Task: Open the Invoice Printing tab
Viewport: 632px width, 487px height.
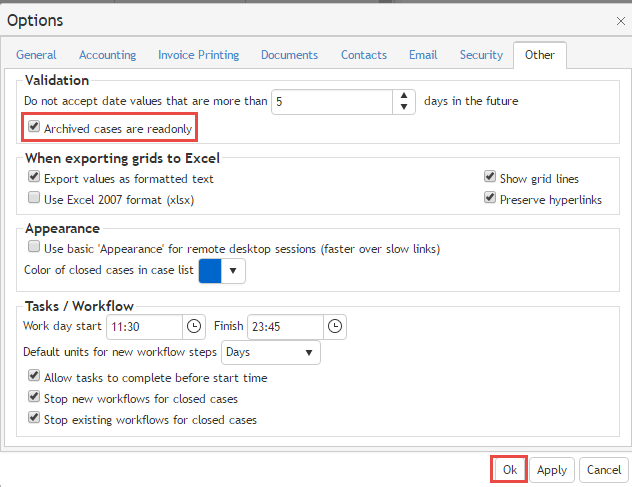Action: click(198, 55)
